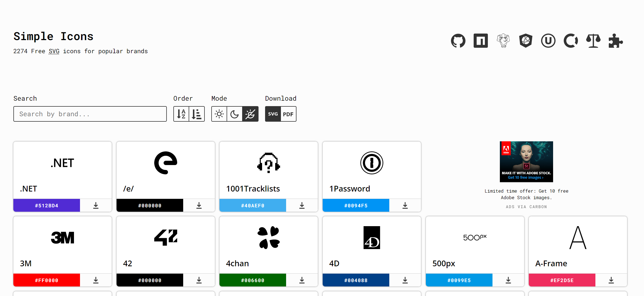Select system automatic color mode
Image resolution: width=644 pixels, height=296 pixels.
[x=250, y=114]
